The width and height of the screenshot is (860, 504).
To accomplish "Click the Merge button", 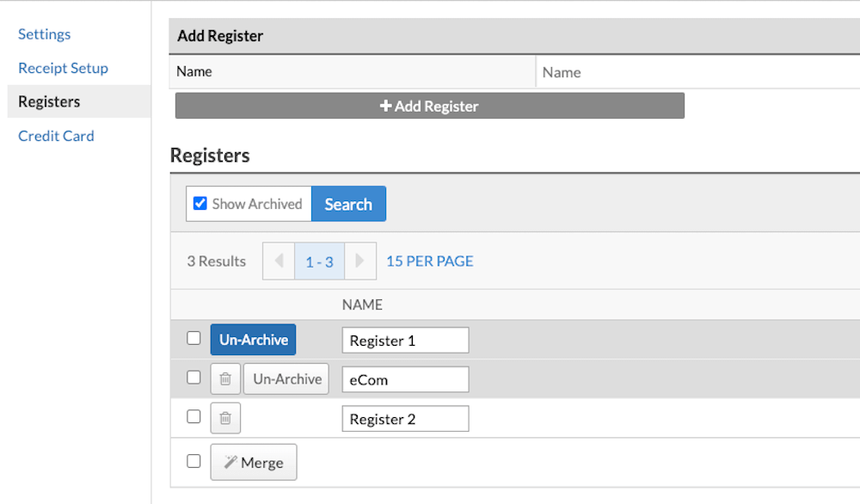I will pyautogui.click(x=254, y=462).
